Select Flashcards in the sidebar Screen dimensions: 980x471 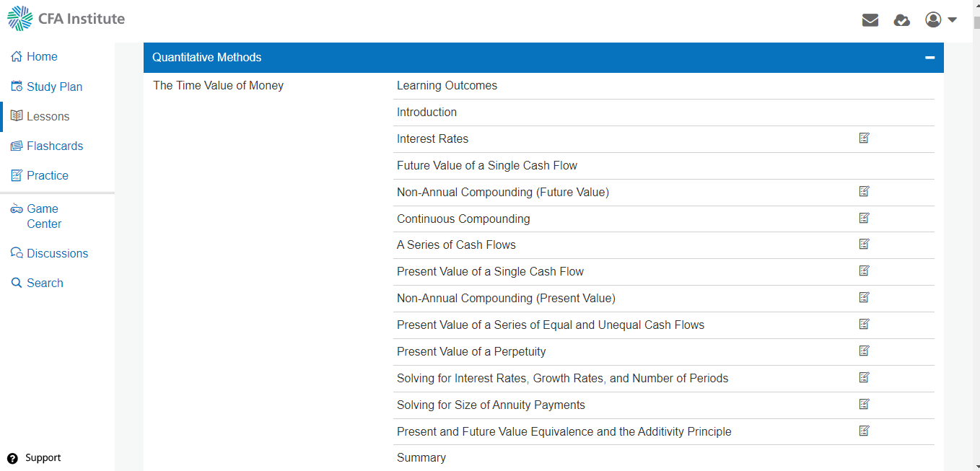click(x=55, y=146)
